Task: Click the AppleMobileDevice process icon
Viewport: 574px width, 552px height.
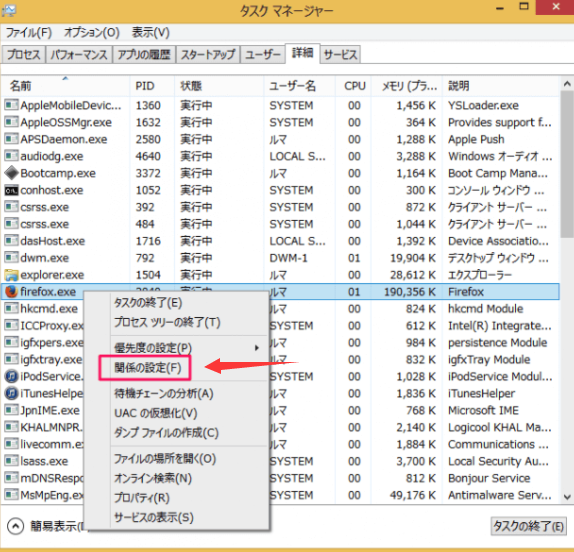Action: point(11,105)
